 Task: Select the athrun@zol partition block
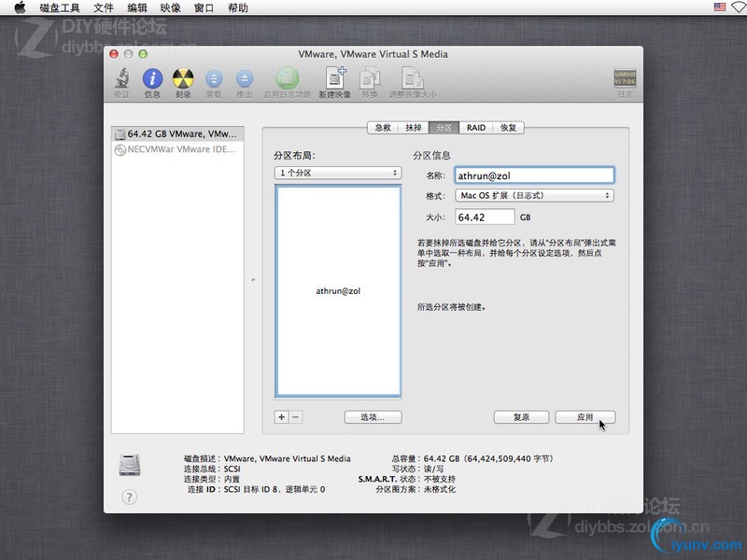click(x=338, y=291)
